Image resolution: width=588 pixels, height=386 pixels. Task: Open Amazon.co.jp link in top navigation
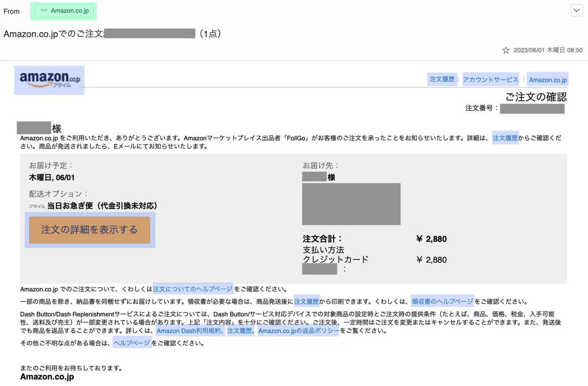[548, 79]
